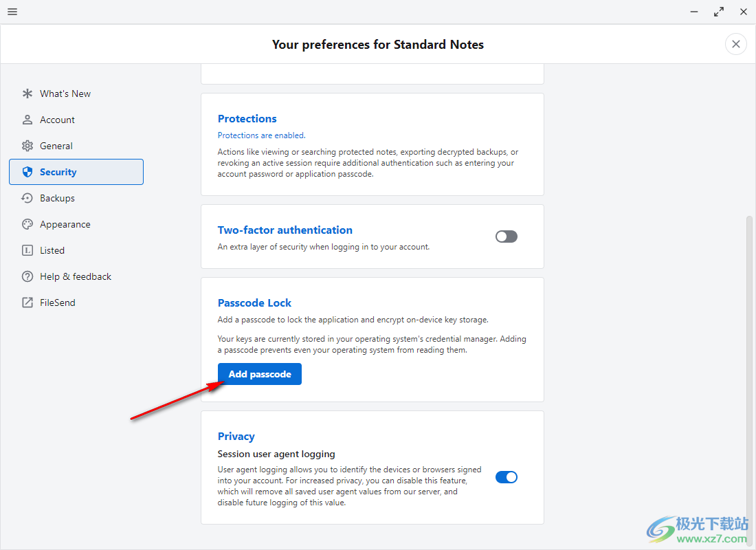
Task: Click the What's New asterisk icon
Action: [27, 93]
